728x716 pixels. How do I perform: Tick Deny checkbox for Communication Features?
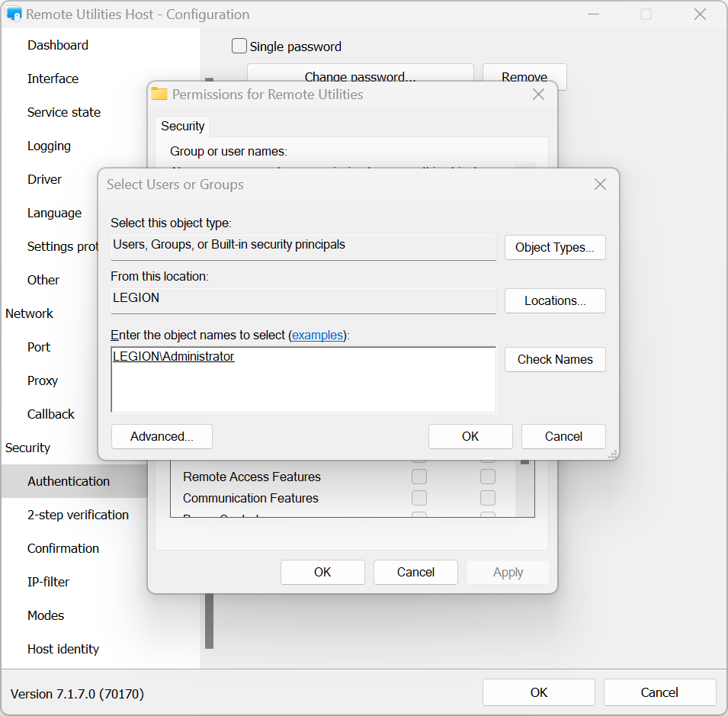[x=488, y=498]
